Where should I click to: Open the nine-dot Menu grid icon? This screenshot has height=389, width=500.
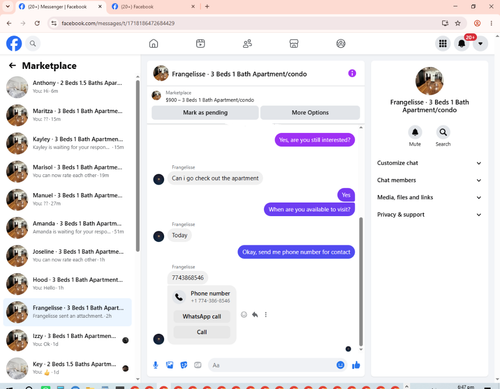pos(443,43)
